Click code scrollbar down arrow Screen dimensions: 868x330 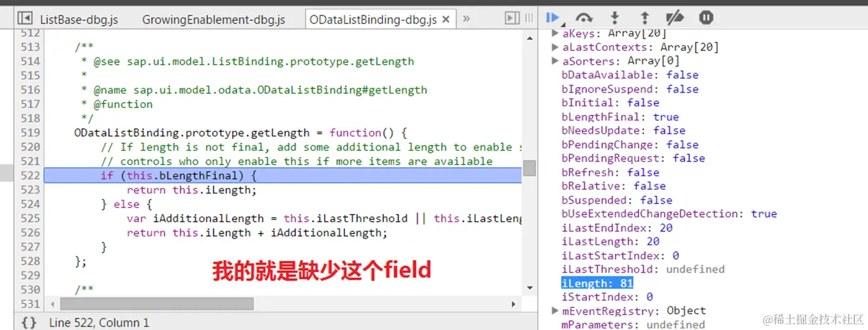pos(529,287)
